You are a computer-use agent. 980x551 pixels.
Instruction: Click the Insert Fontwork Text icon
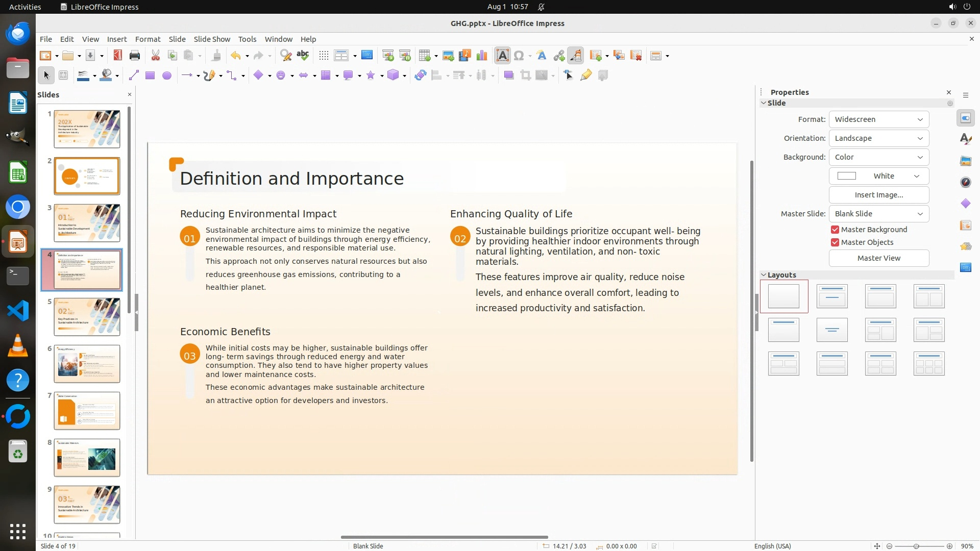[x=542, y=56]
